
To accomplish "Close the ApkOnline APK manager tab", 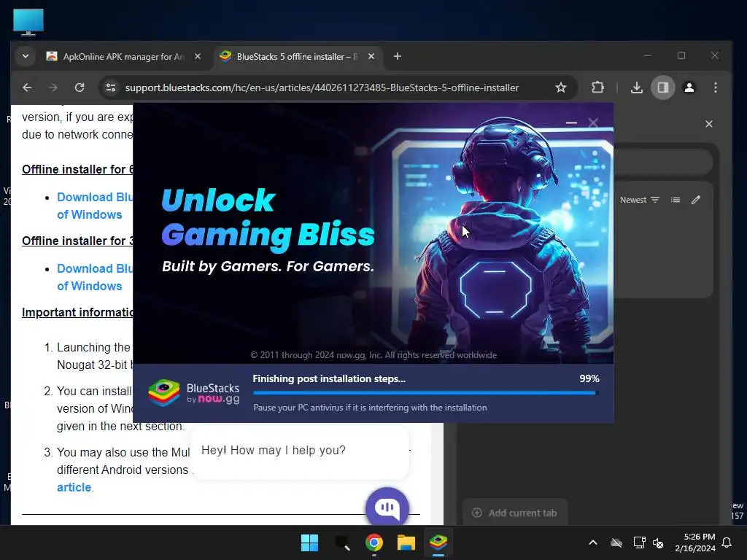I will 197,56.
